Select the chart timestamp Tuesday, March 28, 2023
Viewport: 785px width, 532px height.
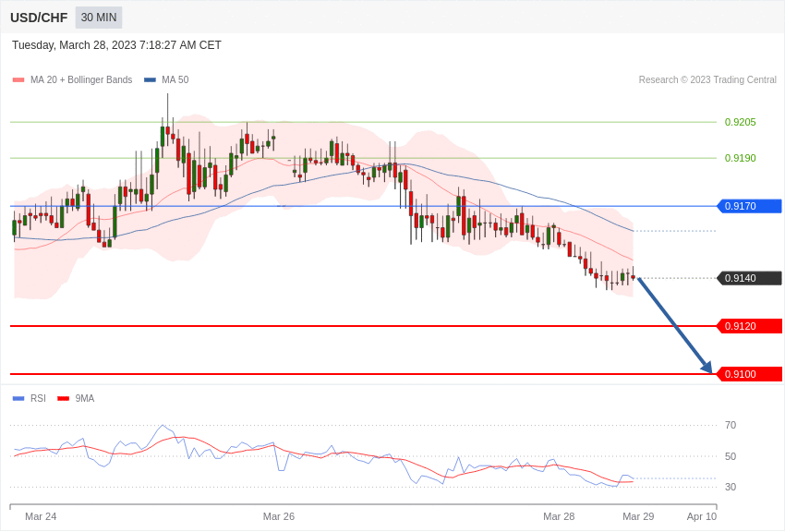pos(116,45)
